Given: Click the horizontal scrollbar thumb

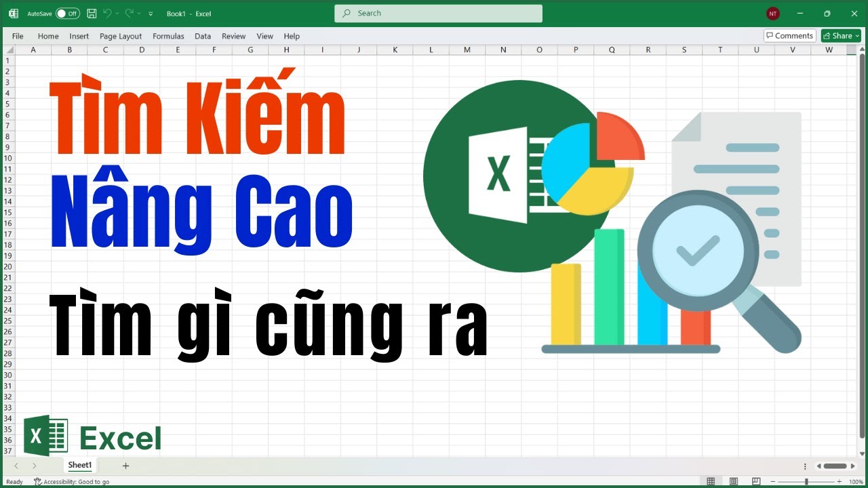Looking at the screenshot, I should tap(835, 466).
